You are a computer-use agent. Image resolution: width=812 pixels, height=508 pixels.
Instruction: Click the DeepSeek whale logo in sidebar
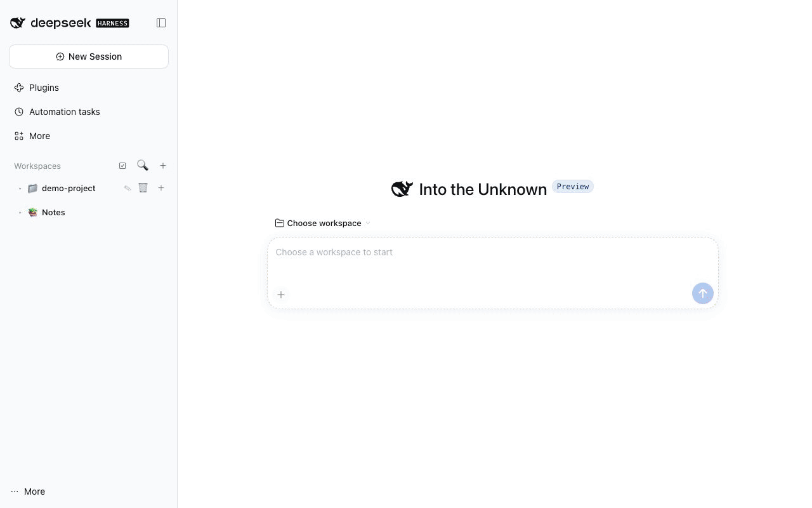[18, 23]
